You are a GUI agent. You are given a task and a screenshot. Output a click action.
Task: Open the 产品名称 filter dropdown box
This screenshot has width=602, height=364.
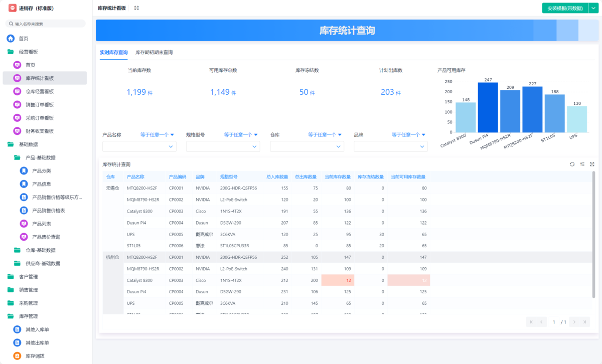click(x=139, y=146)
